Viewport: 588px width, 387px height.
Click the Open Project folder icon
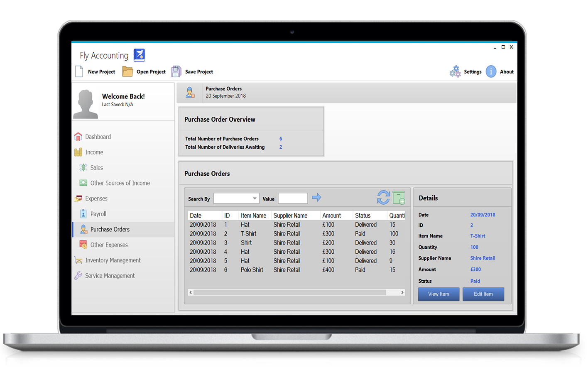click(x=127, y=71)
